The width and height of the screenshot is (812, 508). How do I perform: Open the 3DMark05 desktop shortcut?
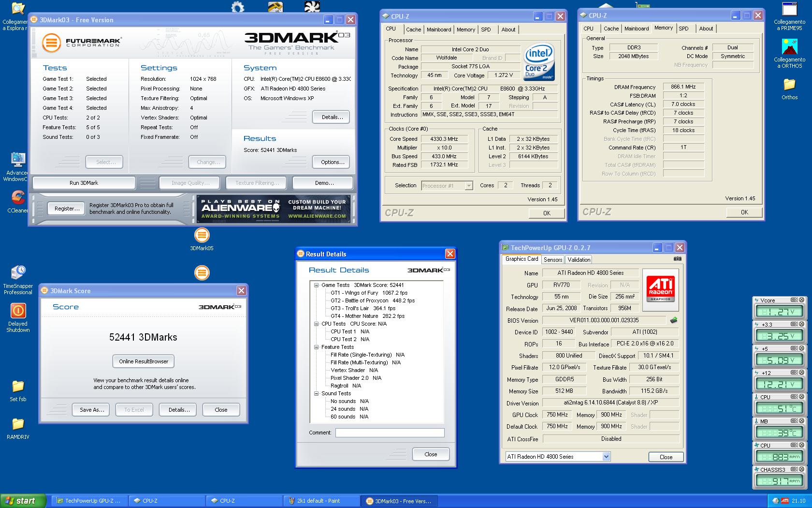pos(202,239)
